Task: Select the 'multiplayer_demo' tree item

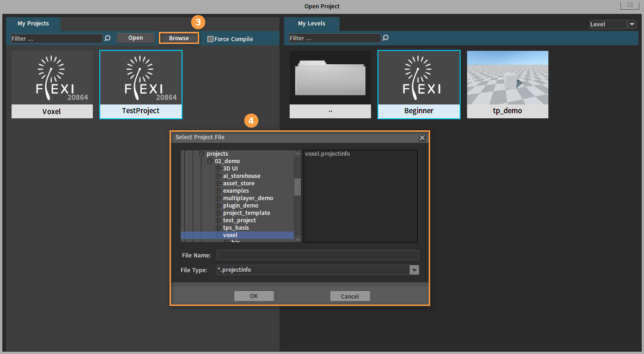Action: point(248,198)
